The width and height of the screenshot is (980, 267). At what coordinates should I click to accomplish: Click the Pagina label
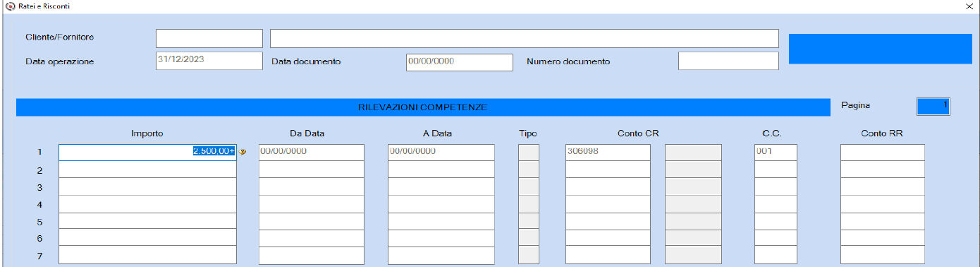tap(855, 105)
